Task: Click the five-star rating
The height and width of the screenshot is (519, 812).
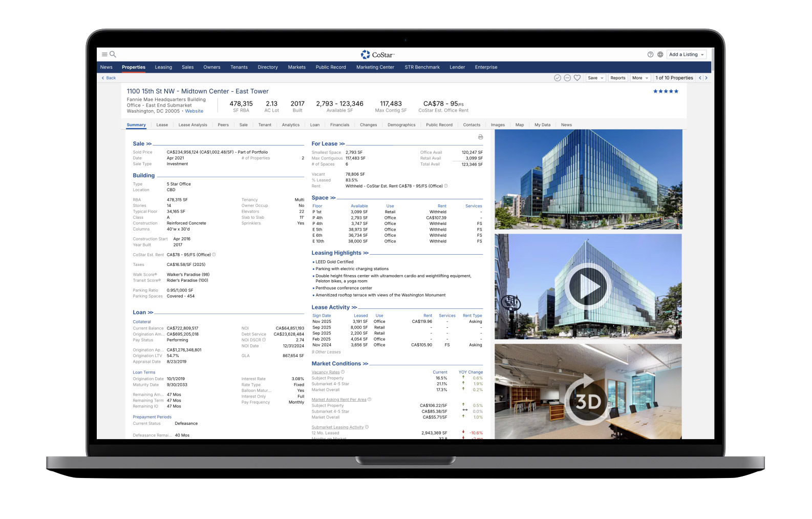Action: coord(666,91)
